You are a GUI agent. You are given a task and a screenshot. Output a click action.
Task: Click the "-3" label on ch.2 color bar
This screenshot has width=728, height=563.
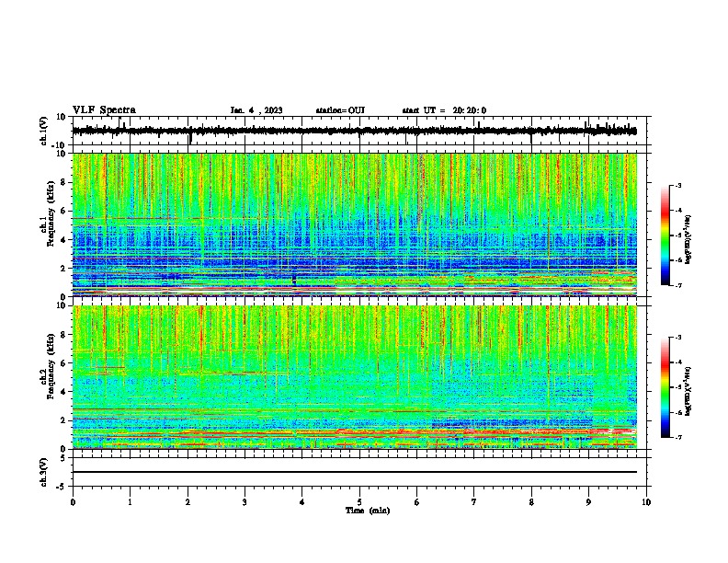click(x=678, y=338)
